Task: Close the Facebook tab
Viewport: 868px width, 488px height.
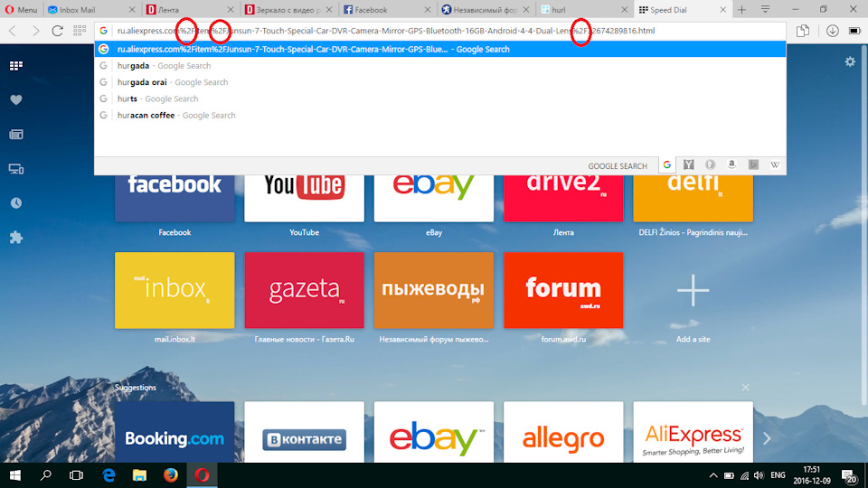Action: tap(428, 10)
